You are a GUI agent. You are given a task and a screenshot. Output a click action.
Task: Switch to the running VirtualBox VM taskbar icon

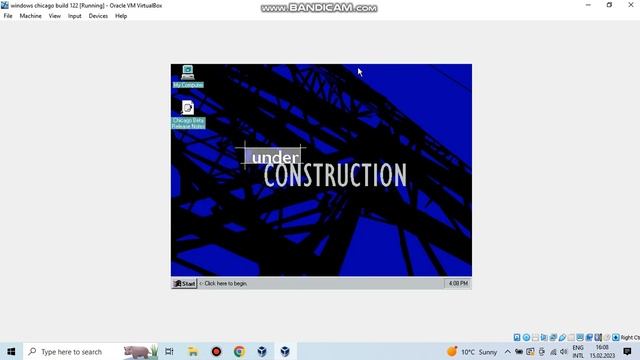[x=285, y=351]
